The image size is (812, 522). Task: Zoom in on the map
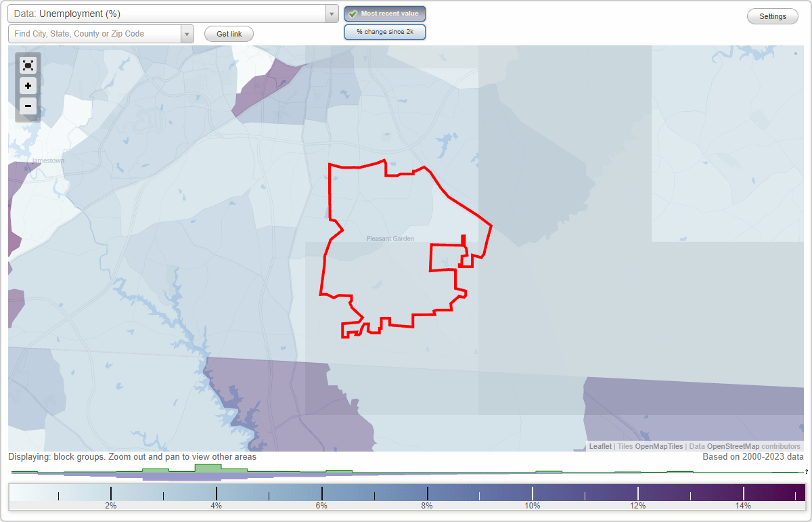(x=28, y=86)
